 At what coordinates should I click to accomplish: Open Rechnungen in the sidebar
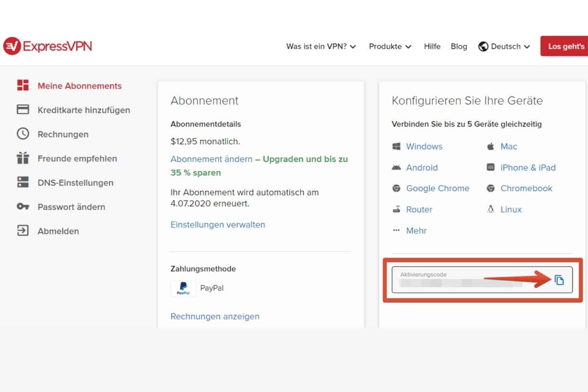[x=63, y=134]
